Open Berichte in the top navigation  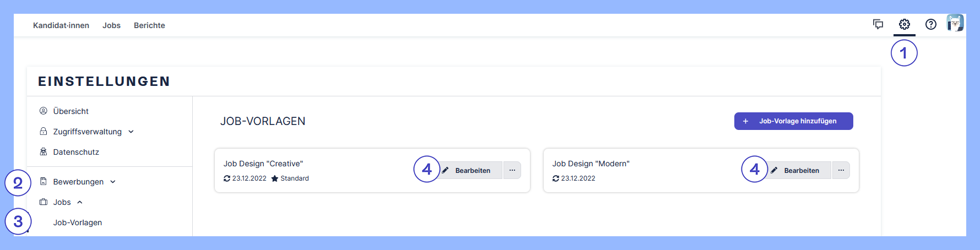149,25
